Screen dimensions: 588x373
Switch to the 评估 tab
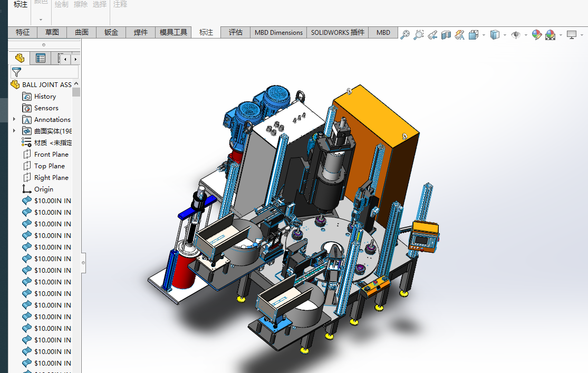point(235,32)
